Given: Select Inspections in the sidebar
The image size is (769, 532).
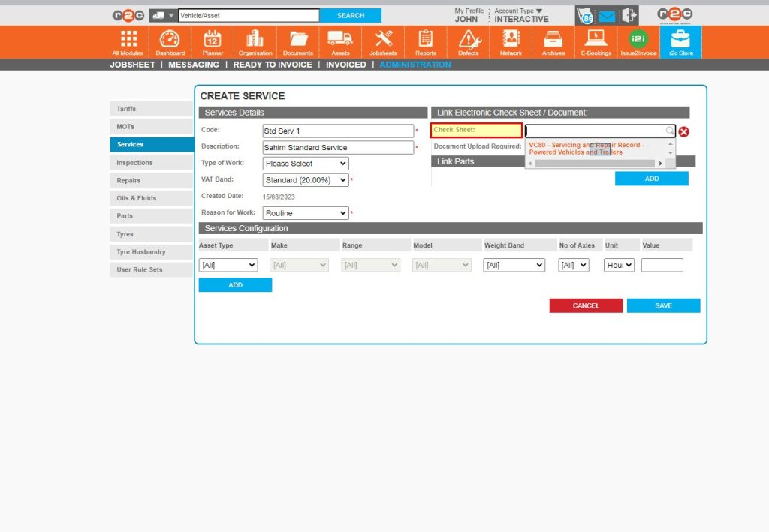Looking at the screenshot, I should pos(152,163).
